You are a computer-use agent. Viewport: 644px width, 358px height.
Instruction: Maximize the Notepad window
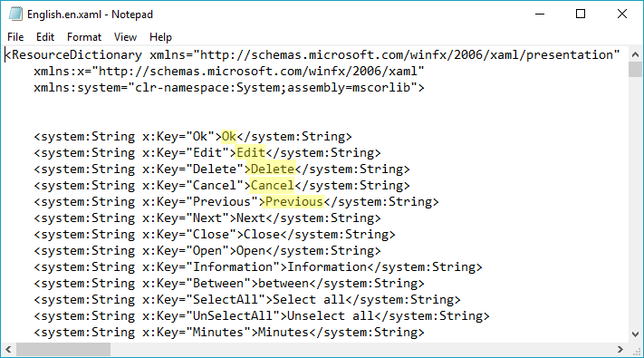click(581, 14)
